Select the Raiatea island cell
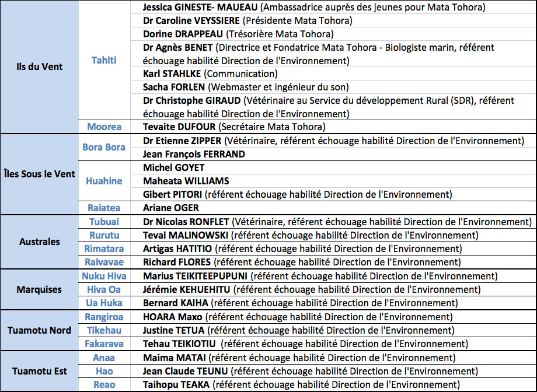Viewport: 537px width, 392px height. coord(104,208)
